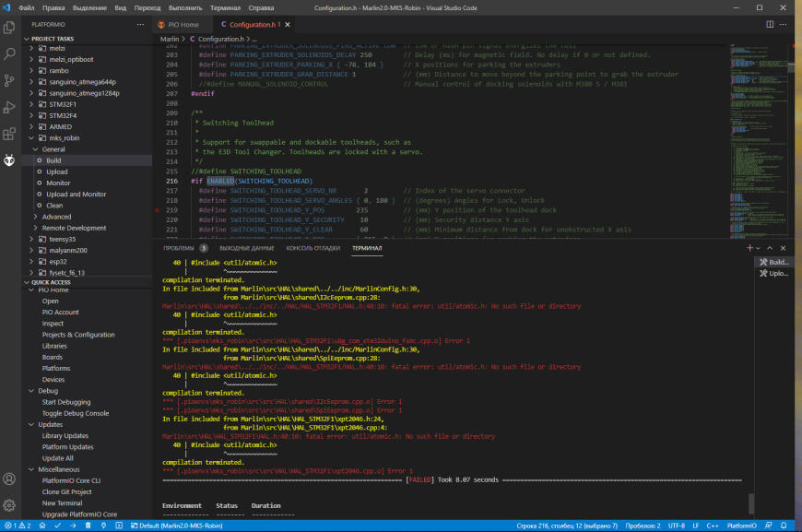Open the Правка menu
Screen dimensions: 802x532
coord(53,7)
